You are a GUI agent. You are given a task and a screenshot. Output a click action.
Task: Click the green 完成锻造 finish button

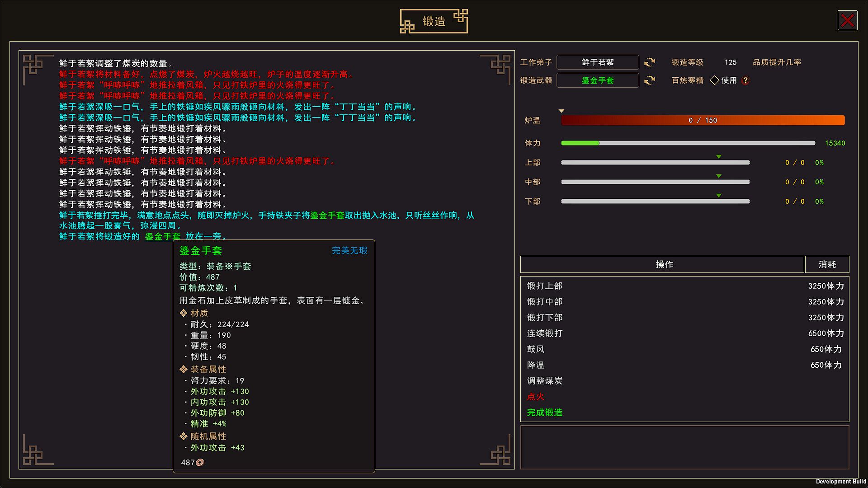coord(545,413)
